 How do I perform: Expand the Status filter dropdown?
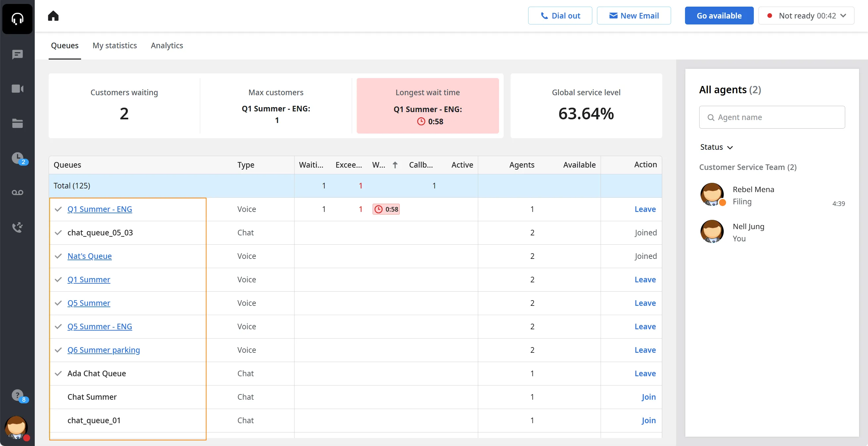click(716, 147)
